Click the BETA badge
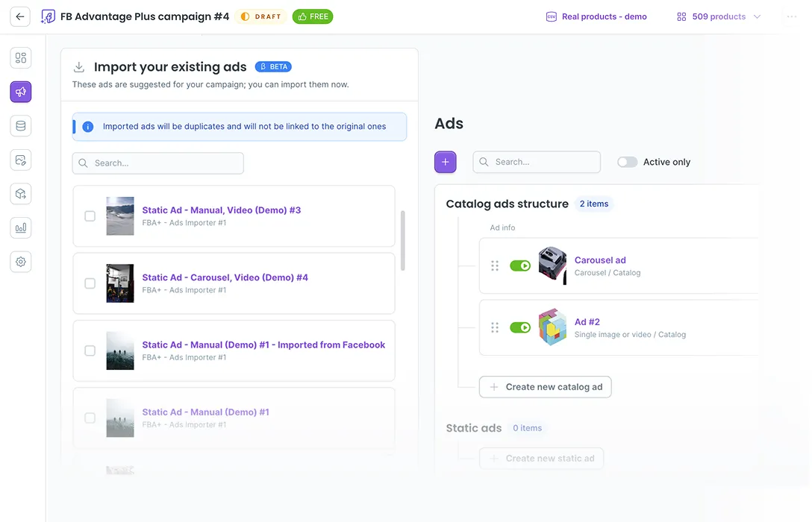Viewport: 812px width, 522px height. click(x=273, y=66)
